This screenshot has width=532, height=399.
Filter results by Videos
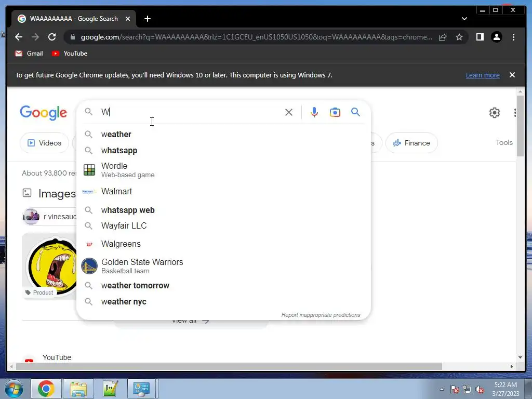(45, 143)
